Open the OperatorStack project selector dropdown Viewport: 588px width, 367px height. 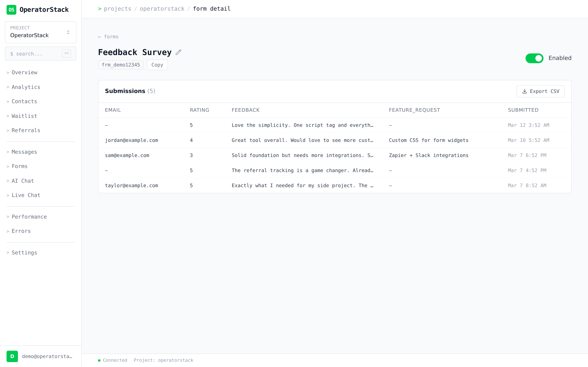(x=40, y=32)
